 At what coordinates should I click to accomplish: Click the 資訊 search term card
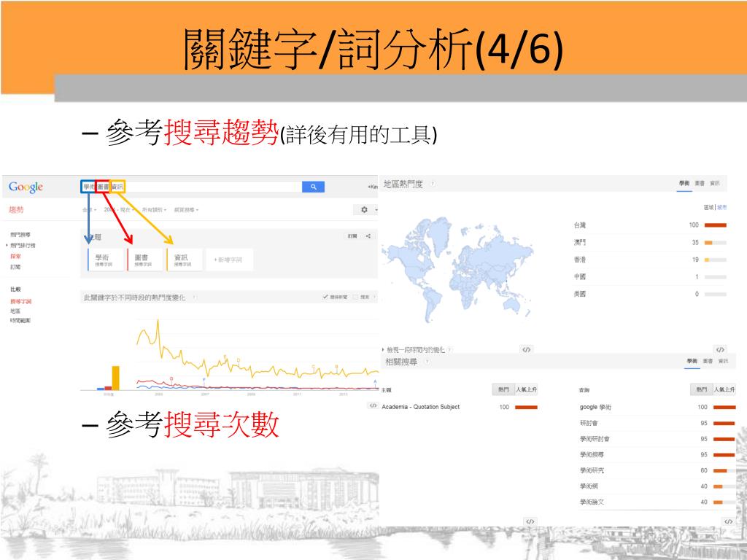click(185, 260)
